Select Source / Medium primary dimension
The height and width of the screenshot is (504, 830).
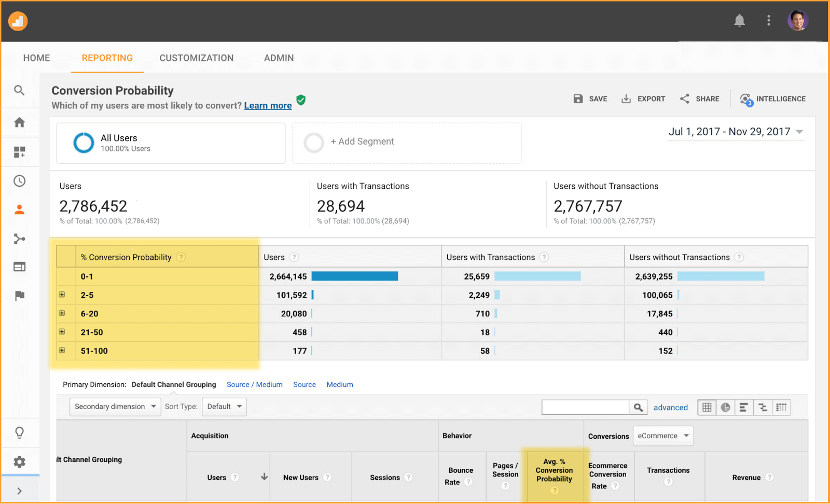[254, 385]
